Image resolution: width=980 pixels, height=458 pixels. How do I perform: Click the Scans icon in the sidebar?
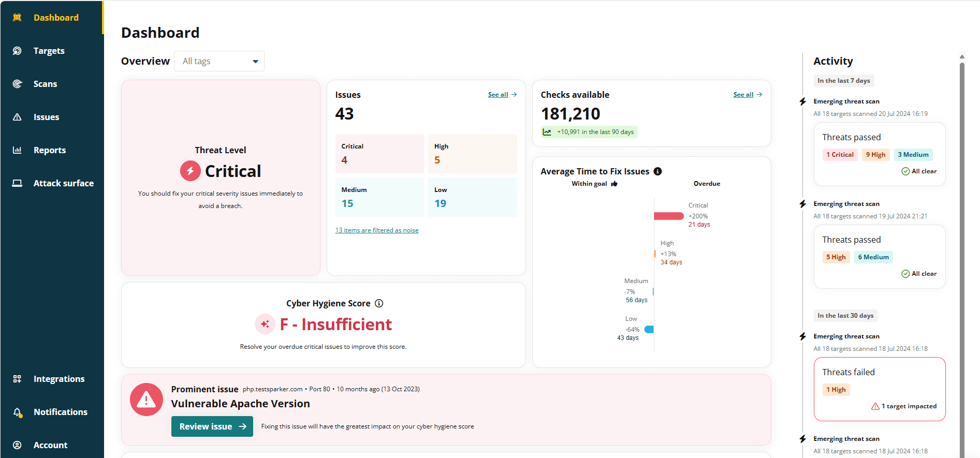pyautogui.click(x=17, y=84)
